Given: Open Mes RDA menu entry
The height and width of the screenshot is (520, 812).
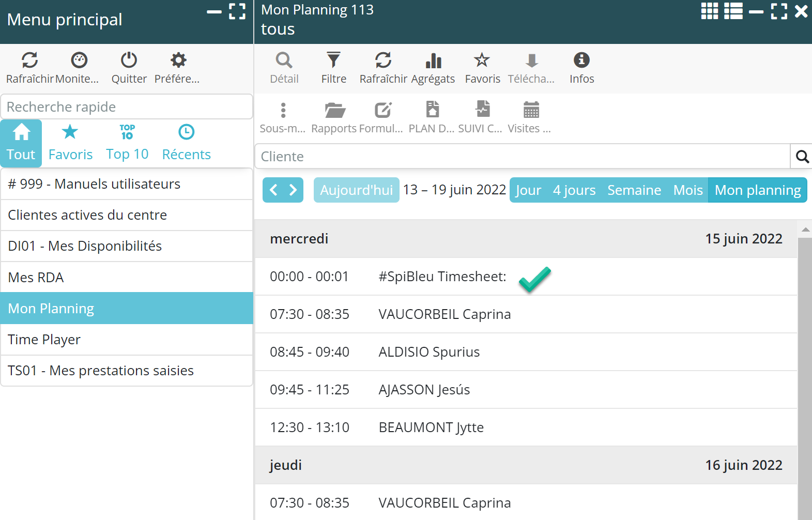Looking at the screenshot, I should pyautogui.click(x=127, y=278).
